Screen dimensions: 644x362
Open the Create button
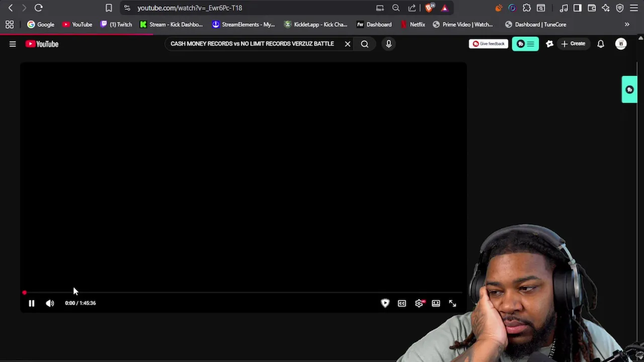tap(573, 44)
